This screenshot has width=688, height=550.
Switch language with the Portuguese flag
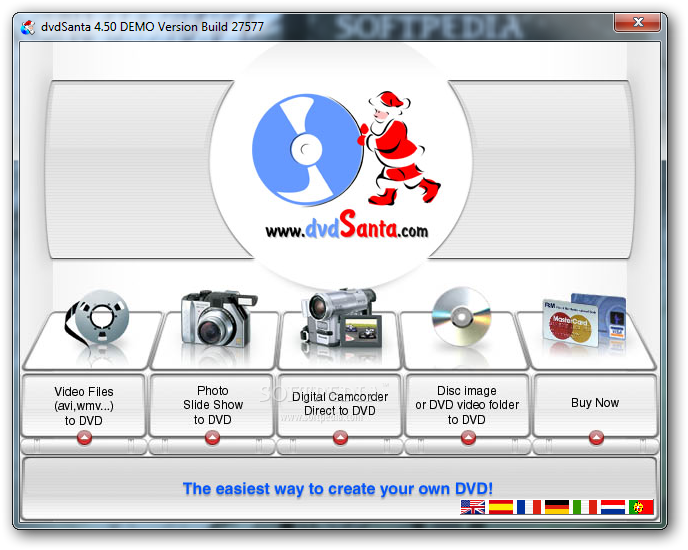[641, 507]
